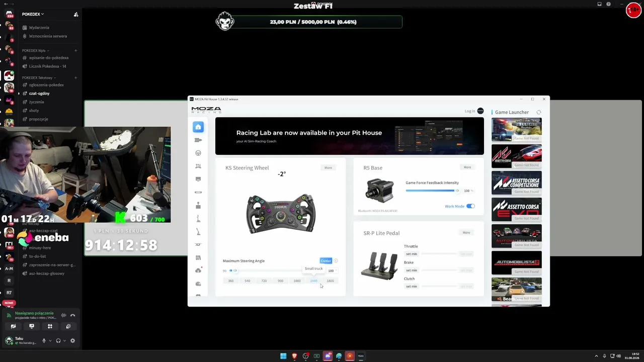Select the 900 steering angle preset
This screenshot has height=362, width=644.
coord(280,281)
